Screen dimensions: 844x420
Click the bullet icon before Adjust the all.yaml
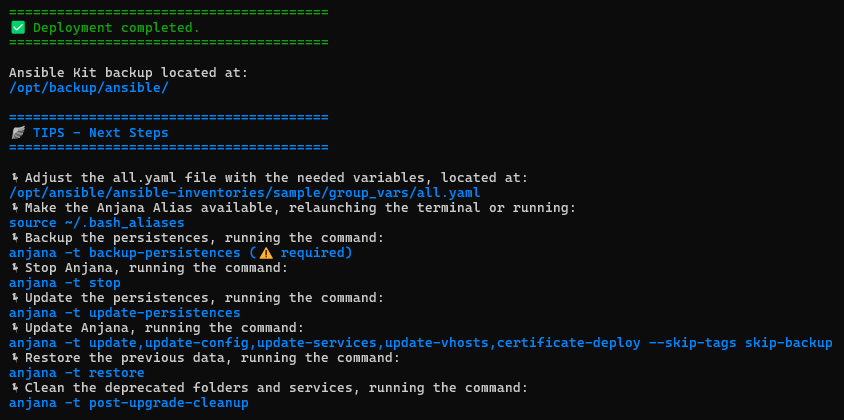point(14,178)
